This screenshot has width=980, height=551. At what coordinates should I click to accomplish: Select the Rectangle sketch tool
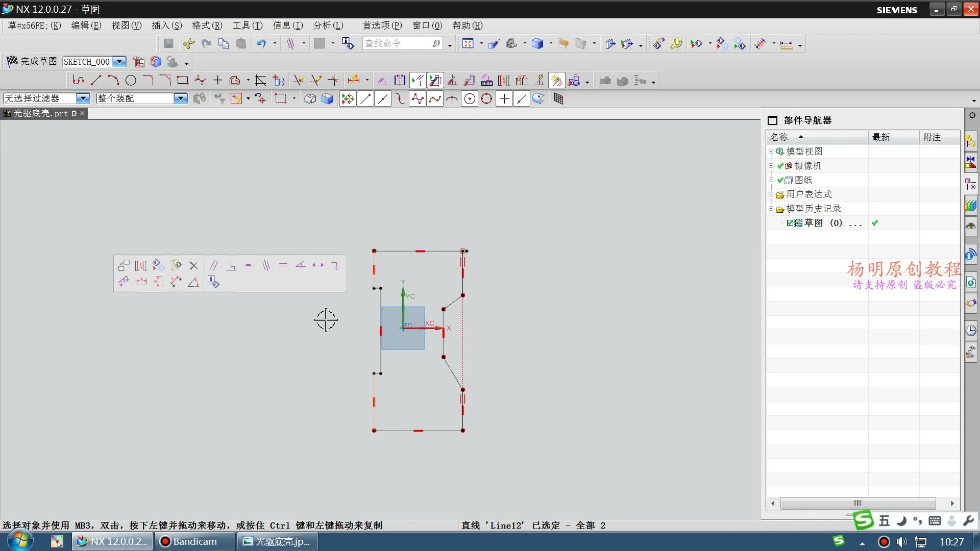pos(182,80)
